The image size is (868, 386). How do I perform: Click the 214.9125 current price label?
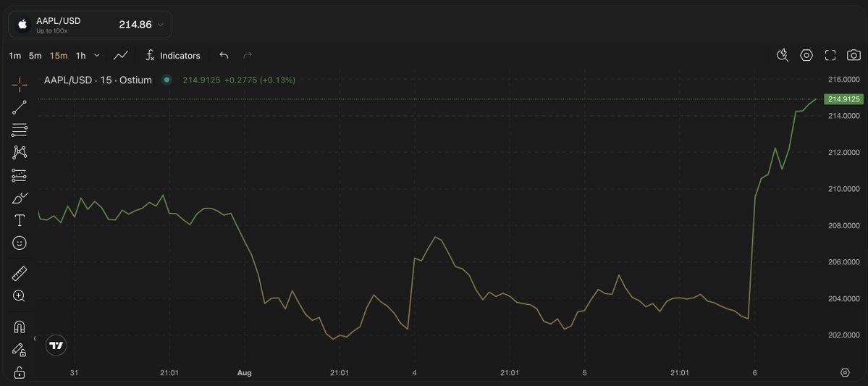coord(843,99)
